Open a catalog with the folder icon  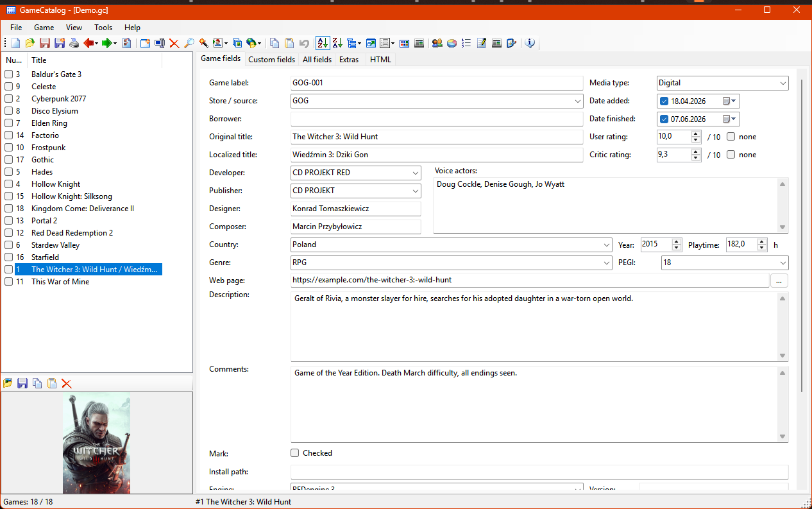click(30, 43)
